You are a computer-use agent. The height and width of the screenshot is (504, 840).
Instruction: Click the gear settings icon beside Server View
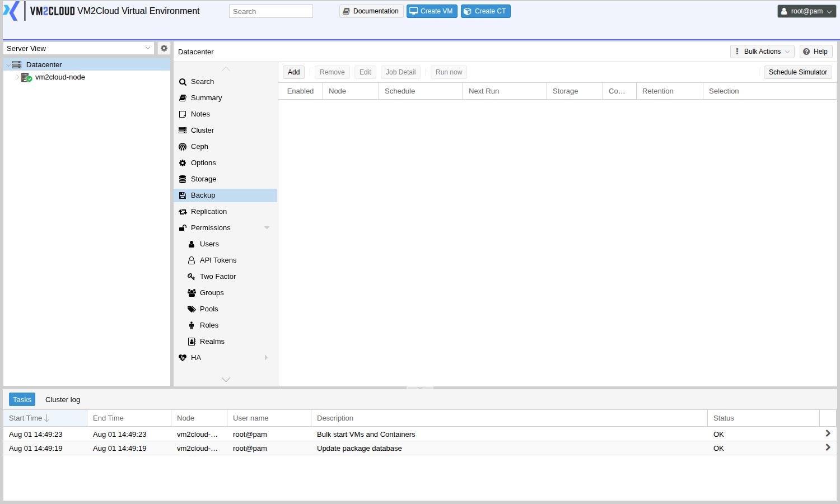click(x=164, y=48)
